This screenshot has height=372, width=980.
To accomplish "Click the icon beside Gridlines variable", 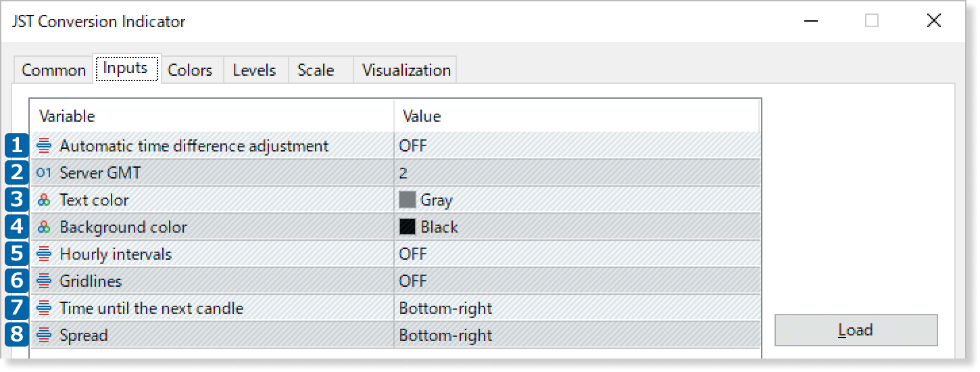I will click(45, 281).
